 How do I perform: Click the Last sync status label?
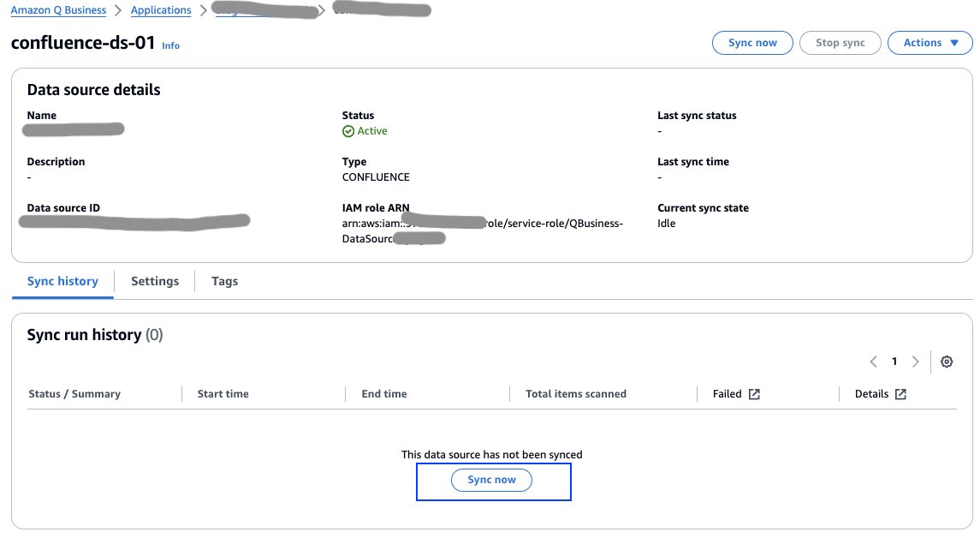point(697,116)
